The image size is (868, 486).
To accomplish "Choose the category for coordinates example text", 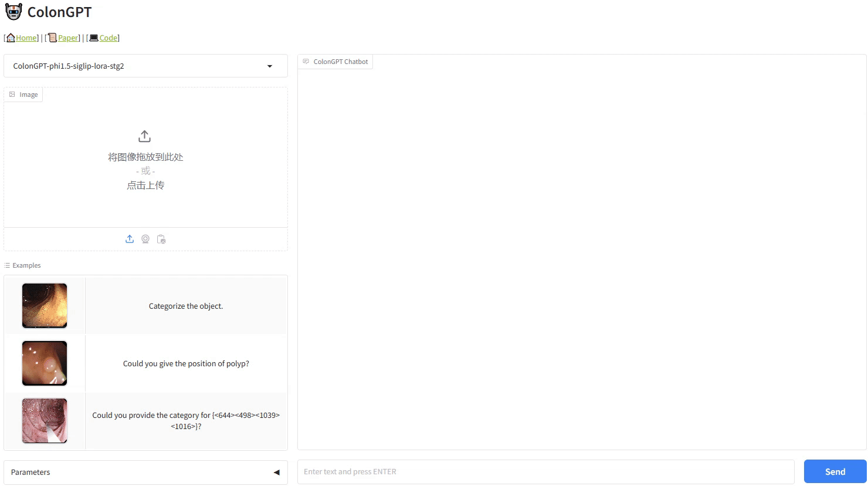I will coord(186,421).
